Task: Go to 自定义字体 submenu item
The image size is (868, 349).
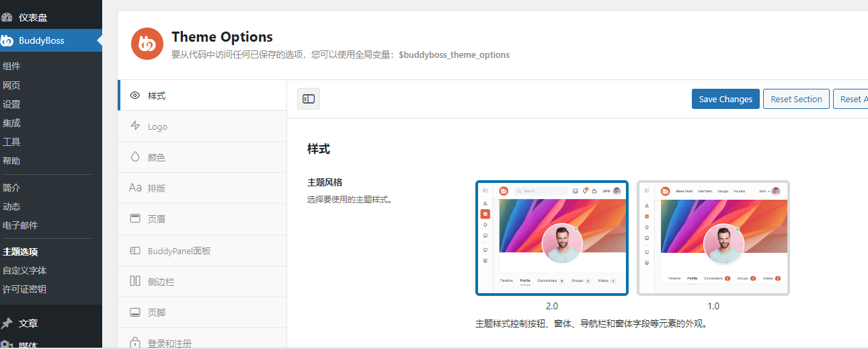Action: [x=24, y=270]
